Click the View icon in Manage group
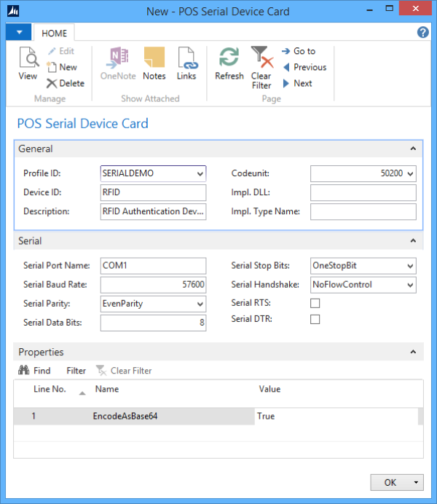Screen dimensions: 437x504 pos(28,63)
